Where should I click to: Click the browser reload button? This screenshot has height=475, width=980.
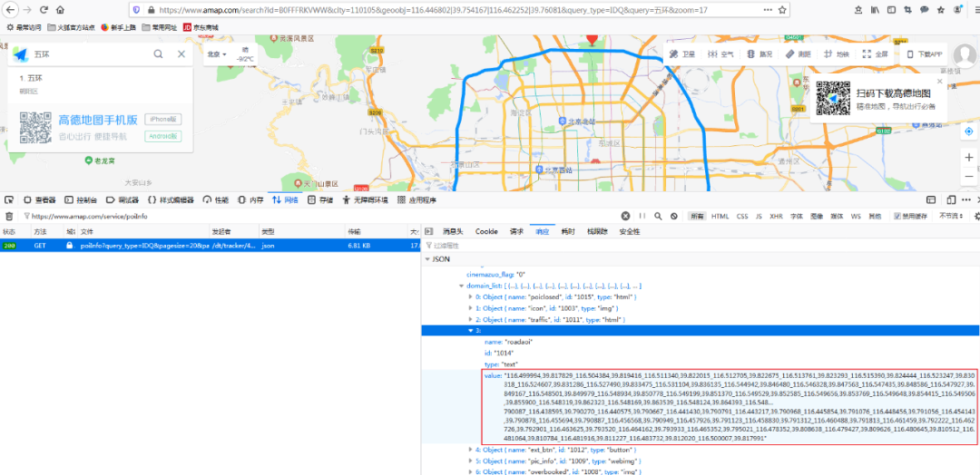(44, 10)
